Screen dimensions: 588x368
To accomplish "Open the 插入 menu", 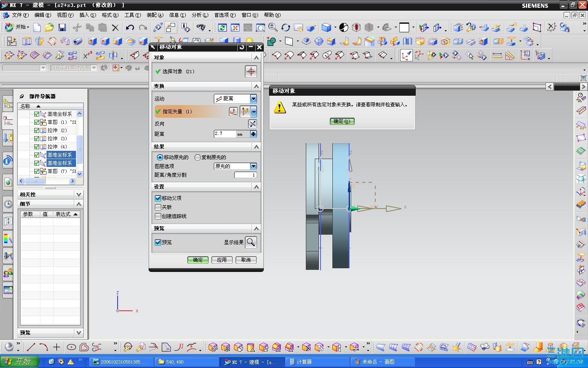I will [x=87, y=15].
